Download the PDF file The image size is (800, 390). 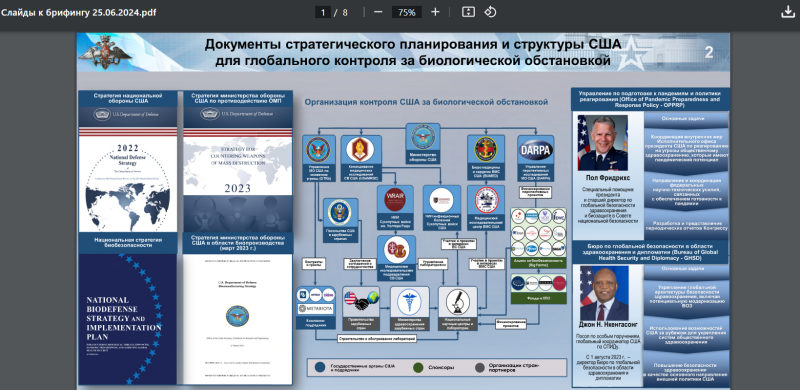click(788, 12)
